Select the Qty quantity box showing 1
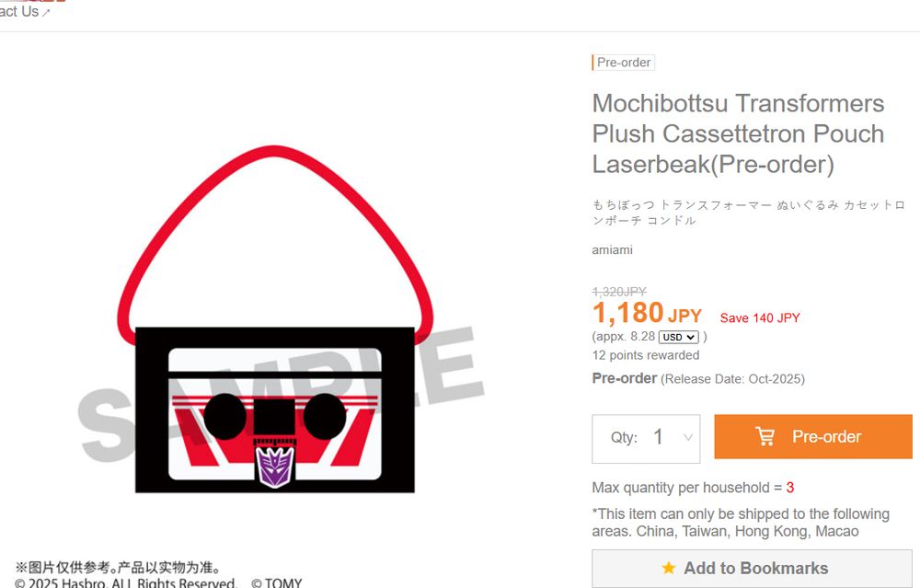 coord(646,438)
